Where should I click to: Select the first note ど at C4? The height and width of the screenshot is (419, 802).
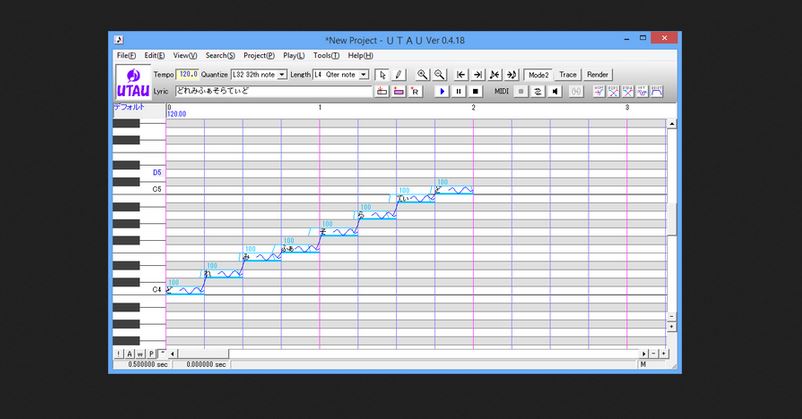[x=185, y=291]
